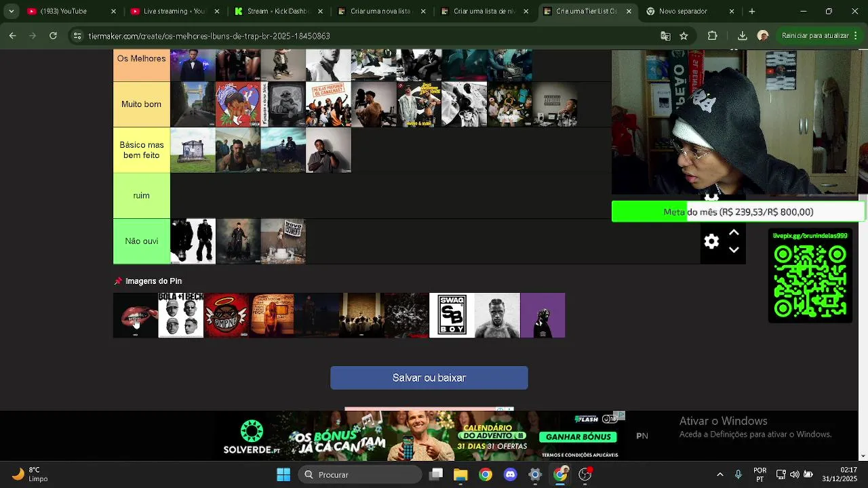
Task: Select the ruim tier label
Action: pos(141,195)
